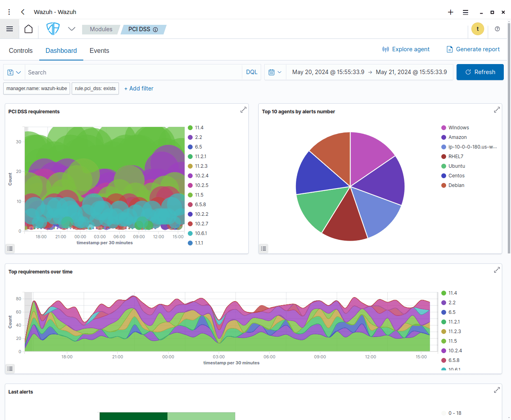Click the Refresh button
Screen dimensions: 511x420
(480, 72)
